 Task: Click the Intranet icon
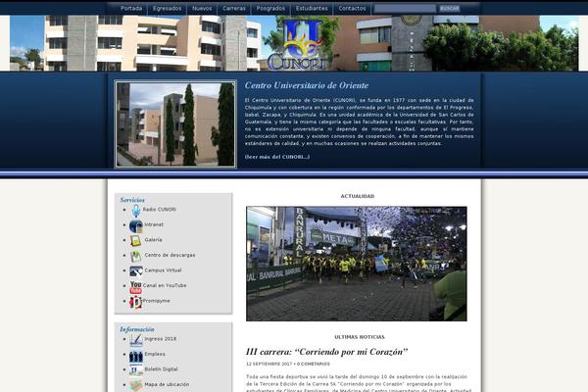[136, 225]
